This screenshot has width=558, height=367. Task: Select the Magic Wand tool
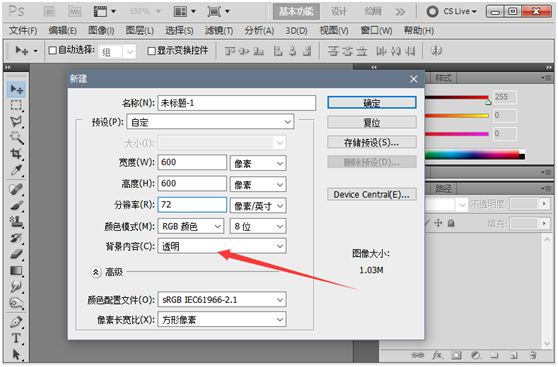(16, 137)
